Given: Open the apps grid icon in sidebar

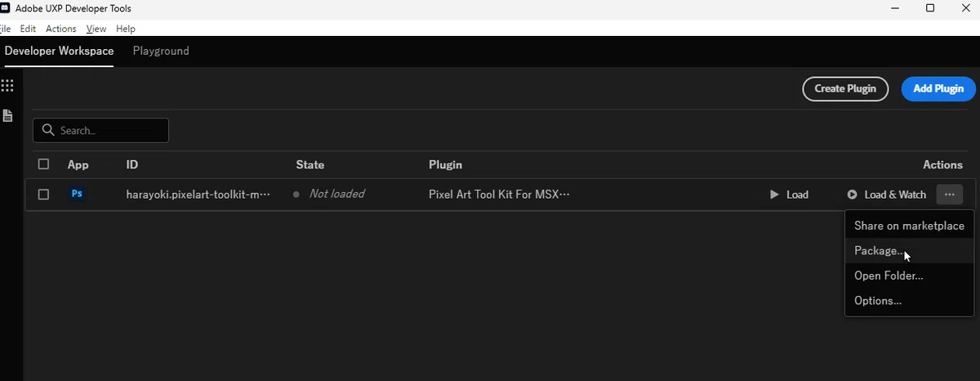Looking at the screenshot, I should pos(7,85).
